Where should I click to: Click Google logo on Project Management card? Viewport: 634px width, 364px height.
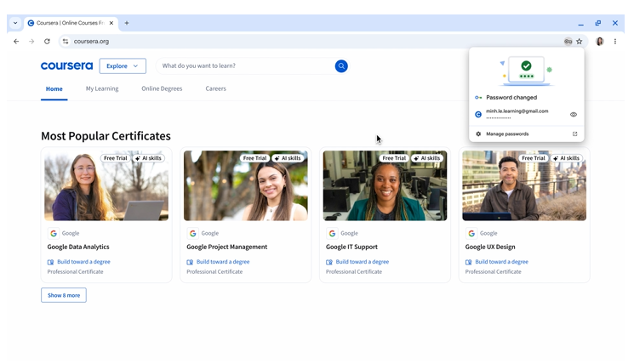pyautogui.click(x=192, y=233)
